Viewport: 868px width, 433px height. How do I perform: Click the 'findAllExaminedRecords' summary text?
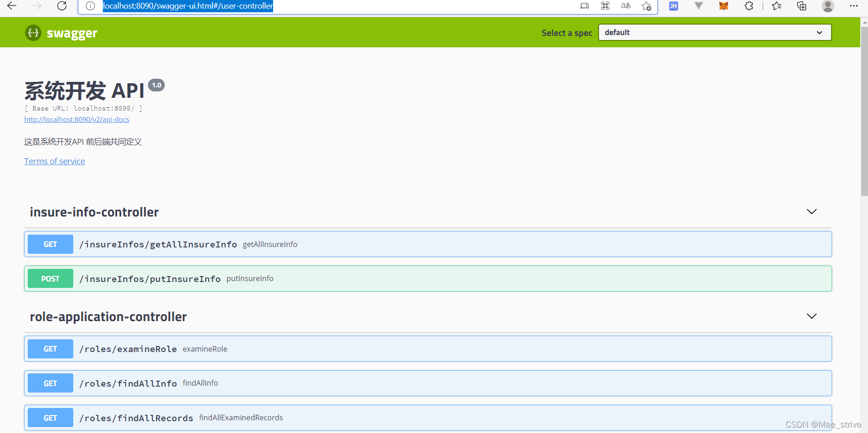click(x=241, y=418)
